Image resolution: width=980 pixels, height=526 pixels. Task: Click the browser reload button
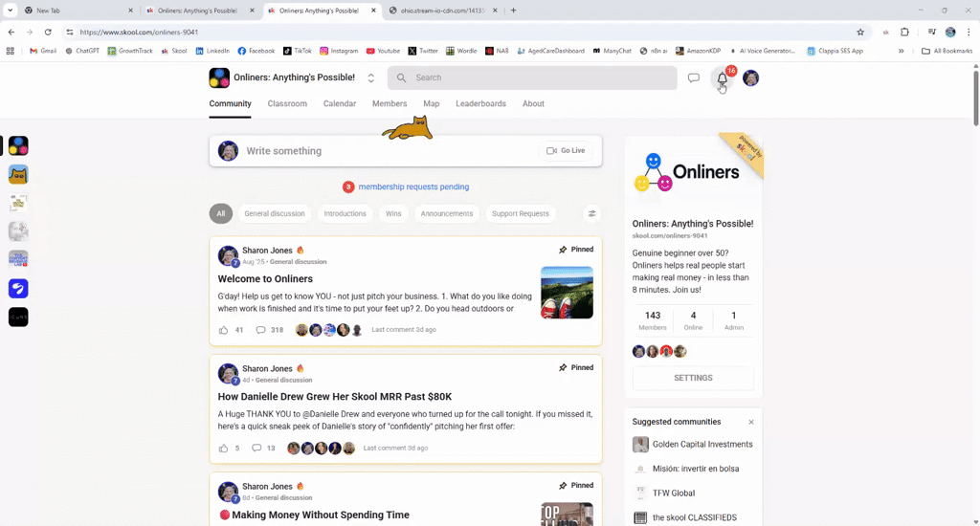point(48,32)
